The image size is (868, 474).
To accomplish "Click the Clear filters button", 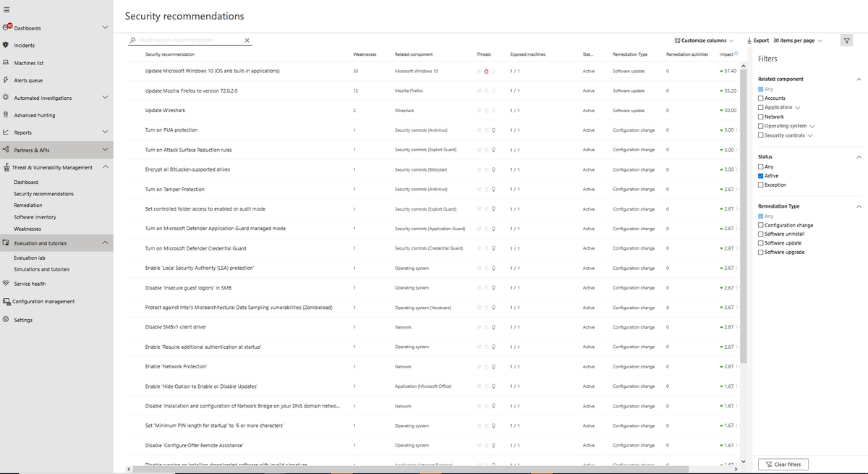I will (x=783, y=464).
